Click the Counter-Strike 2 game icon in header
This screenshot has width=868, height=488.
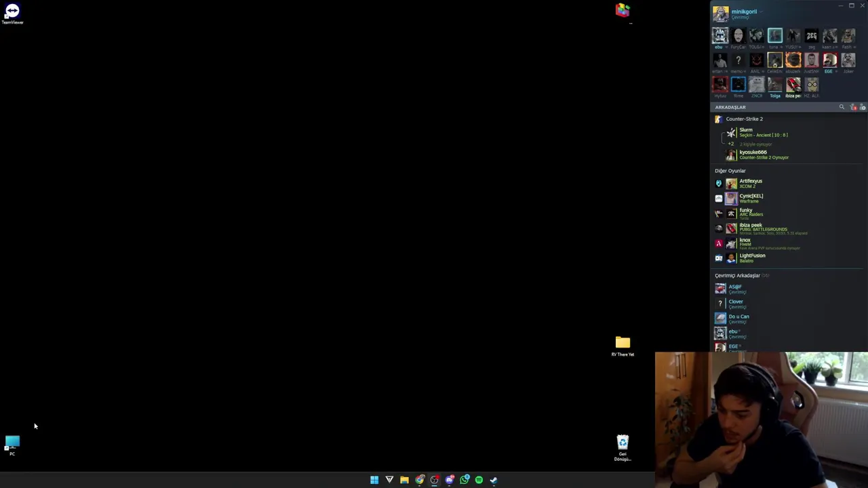pos(719,119)
